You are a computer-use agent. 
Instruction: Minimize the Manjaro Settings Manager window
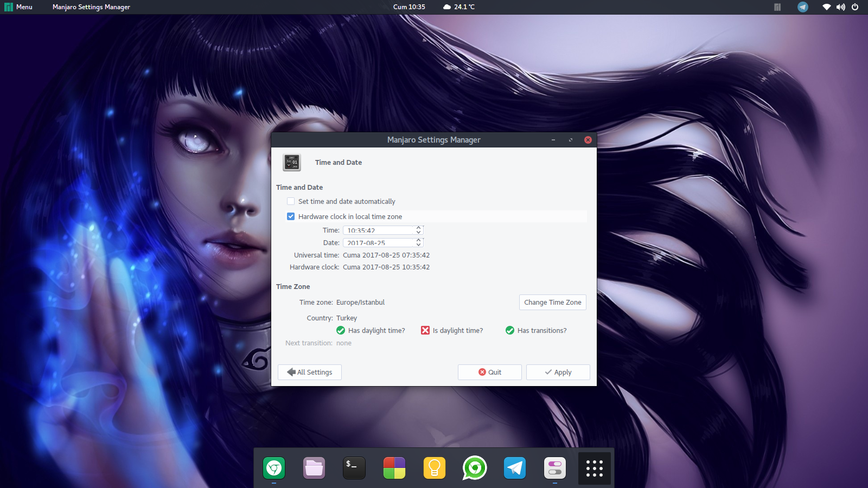(x=553, y=140)
